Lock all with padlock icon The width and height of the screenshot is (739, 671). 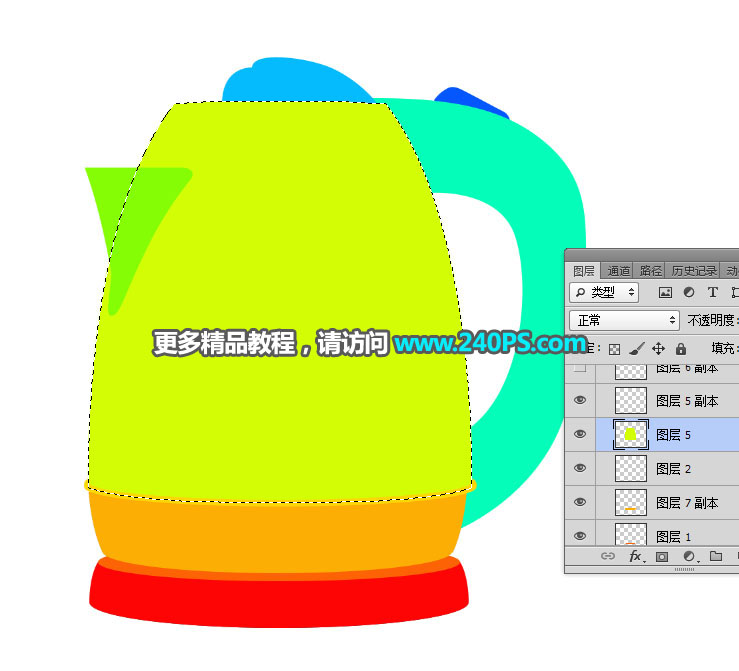click(681, 349)
